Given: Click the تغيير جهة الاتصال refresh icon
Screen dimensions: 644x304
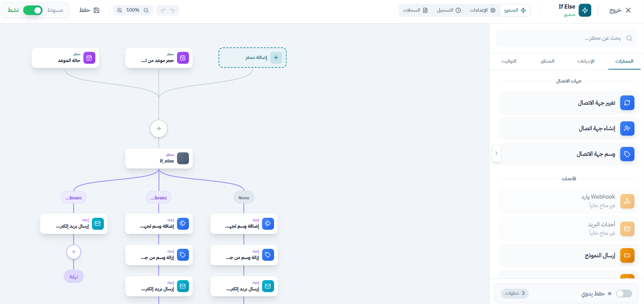Looking at the screenshot, I should tap(627, 103).
